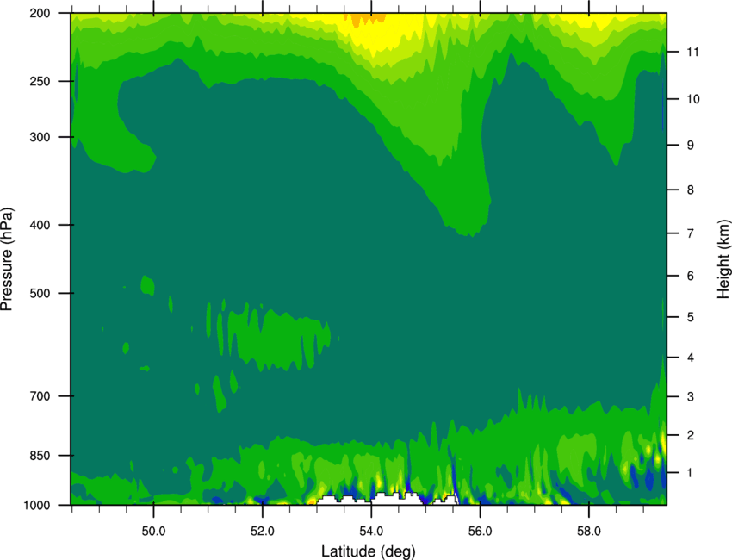732x560 pixels.
Task: Click the Latitude (deg) axis title
Action: pyautogui.click(x=369, y=551)
